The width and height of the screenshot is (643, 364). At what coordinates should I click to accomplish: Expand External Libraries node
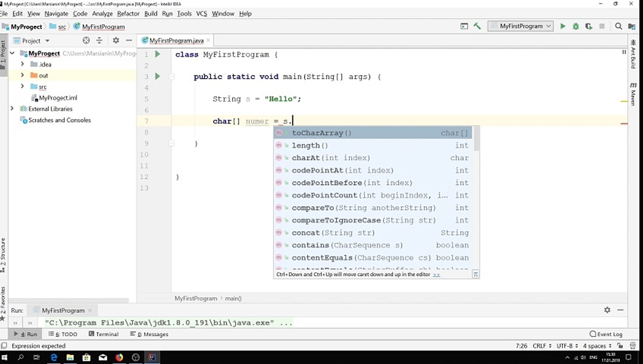pyautogui.click(x=12, y=109)
